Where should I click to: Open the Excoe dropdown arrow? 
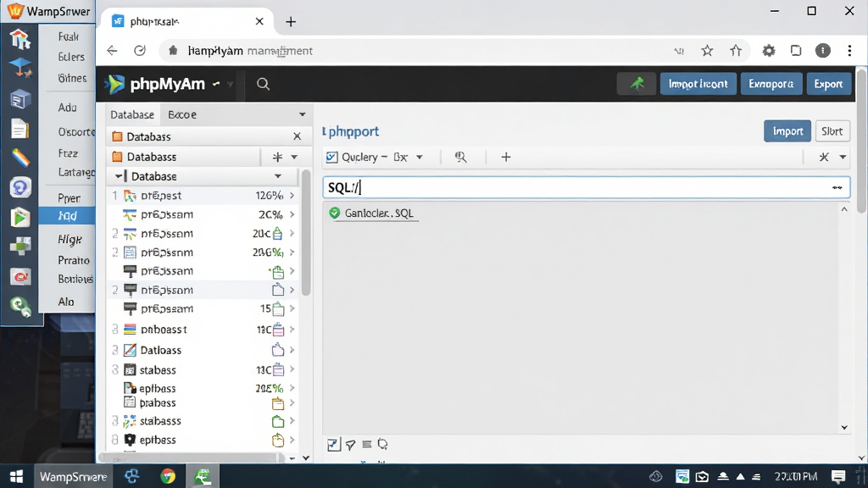click(303, 114)
